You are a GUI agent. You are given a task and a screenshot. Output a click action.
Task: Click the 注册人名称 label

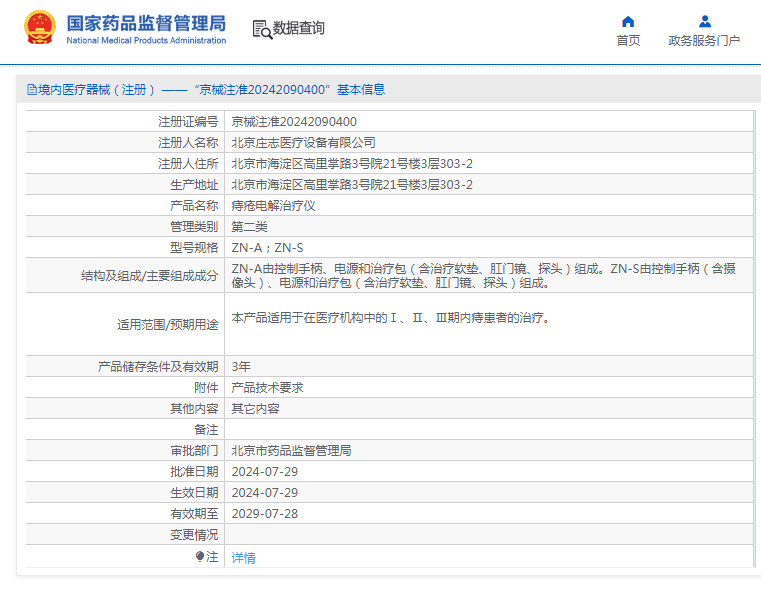click(188, 143)
